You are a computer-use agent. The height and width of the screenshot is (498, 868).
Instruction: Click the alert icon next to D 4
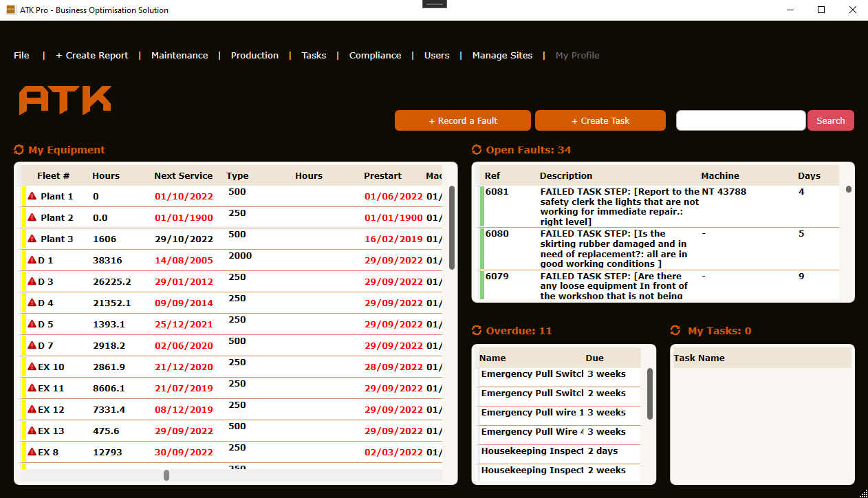[32, 303]
